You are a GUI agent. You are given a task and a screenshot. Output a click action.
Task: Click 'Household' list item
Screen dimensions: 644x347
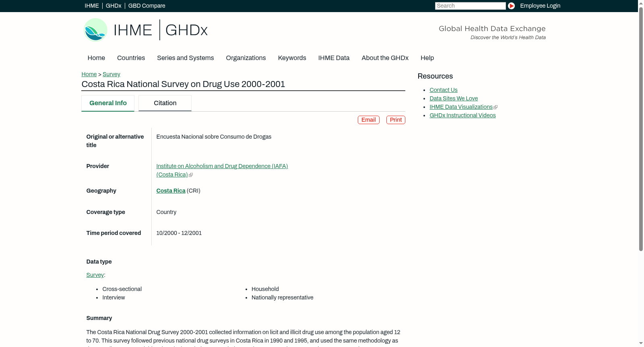coord(265,289)
